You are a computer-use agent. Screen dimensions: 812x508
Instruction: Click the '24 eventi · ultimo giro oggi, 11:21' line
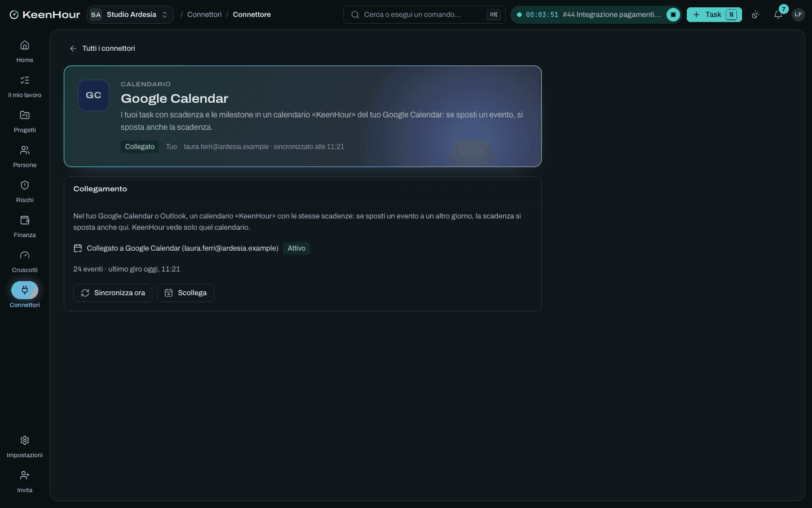(x=127, y=269)
